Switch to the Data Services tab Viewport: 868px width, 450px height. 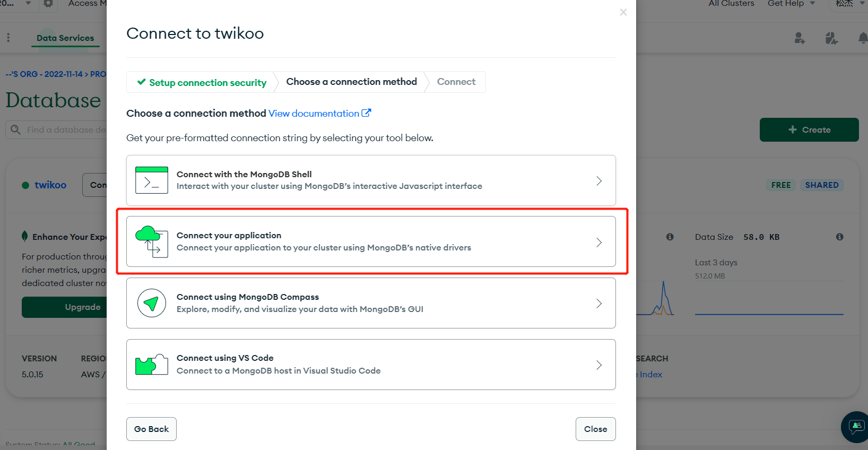[x=65, y=38]
